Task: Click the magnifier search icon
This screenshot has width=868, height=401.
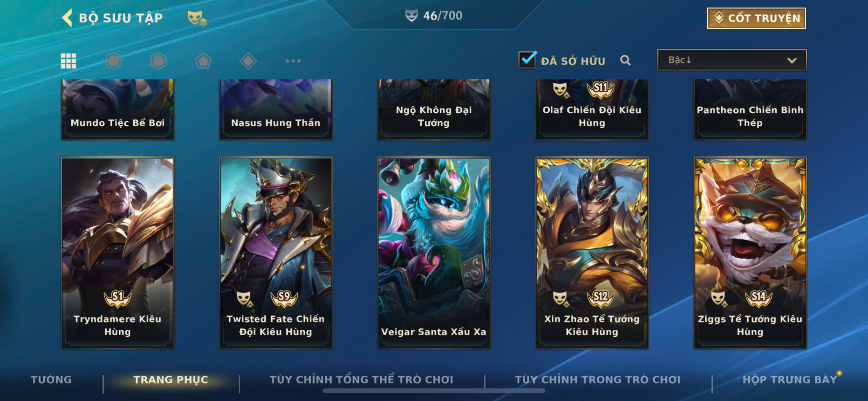Action: pyautogui.click(x=625, y=60)
